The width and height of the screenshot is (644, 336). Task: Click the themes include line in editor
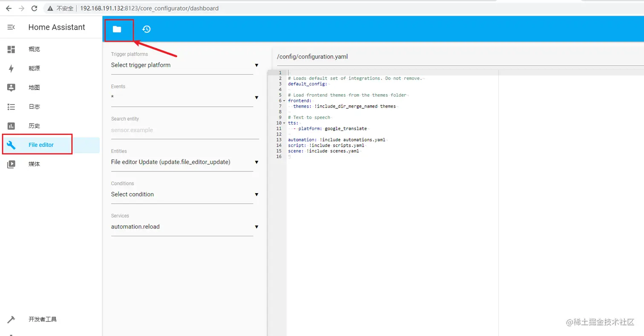coord(344,106)
